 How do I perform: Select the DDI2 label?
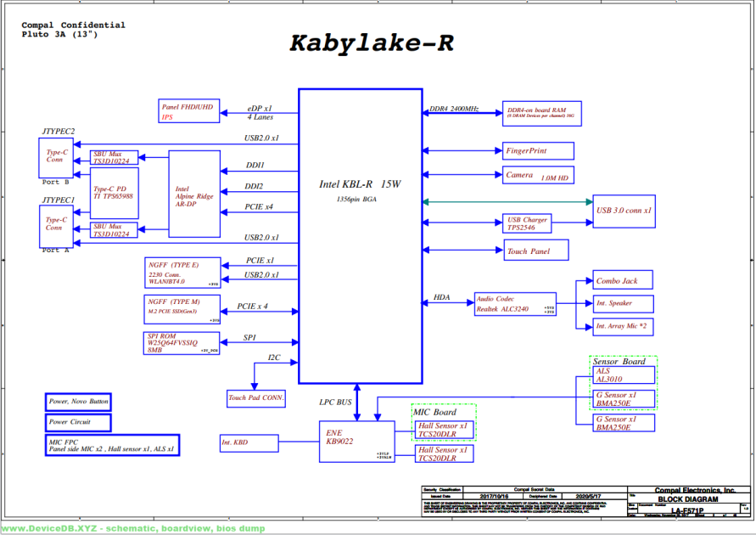254,186
